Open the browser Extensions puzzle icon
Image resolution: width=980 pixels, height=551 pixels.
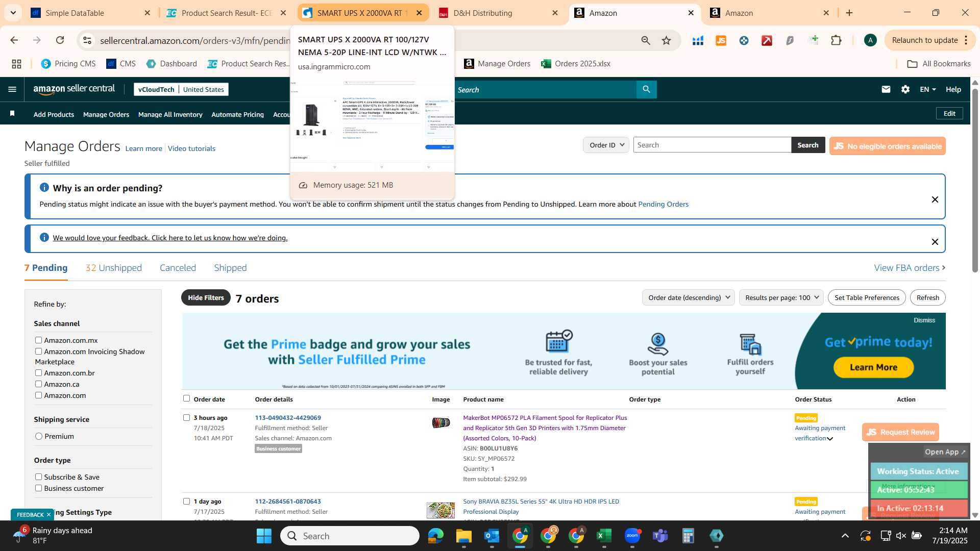pyautogui.click(x=836, y=40)
